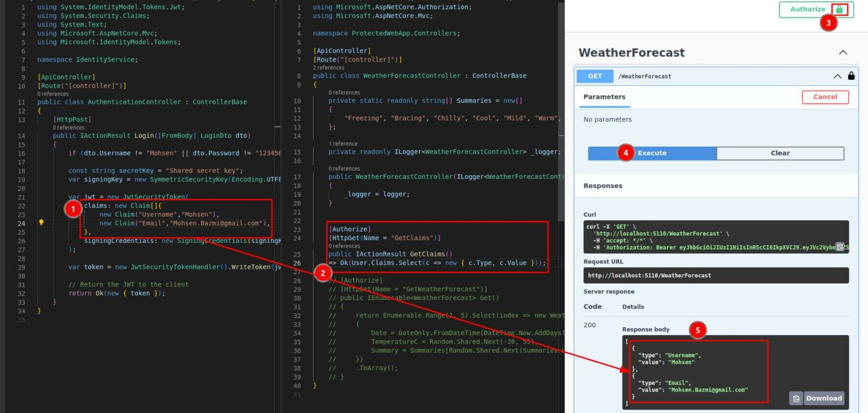The width and height of the screenshot is (868, 413).
Task: Clear the request with the Clear button
Action: tap(780, 153)
